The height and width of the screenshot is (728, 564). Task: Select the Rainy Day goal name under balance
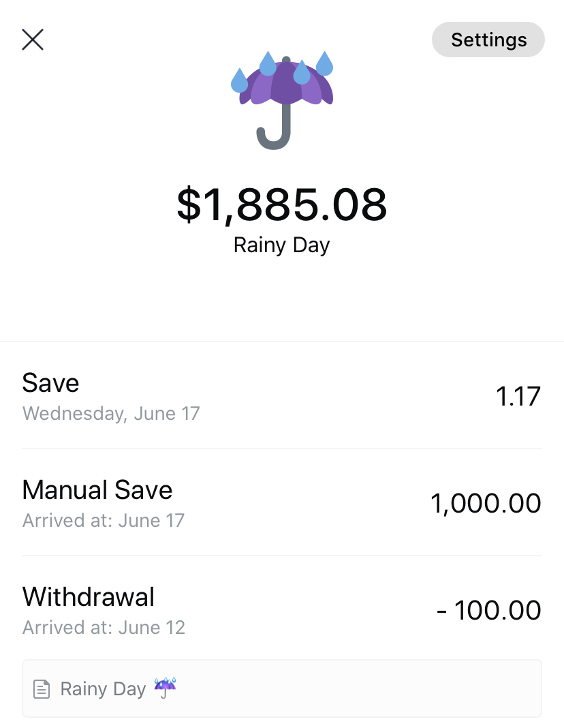(x=281, y=245)
